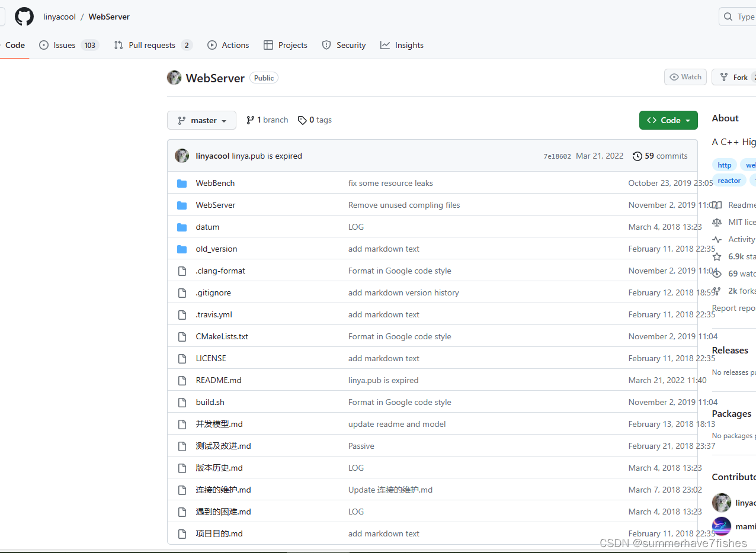The height and width of the screenshot is (553, 756).
Task: Open Security via the shield icon
Action: pos(326,45)
